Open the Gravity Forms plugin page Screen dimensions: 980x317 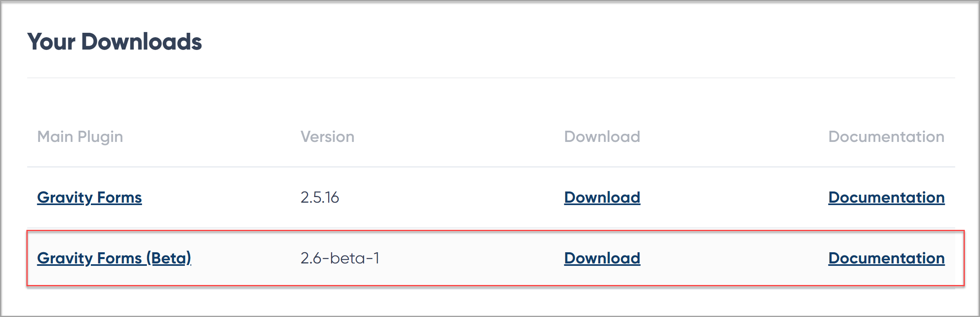tap(89, 197)
